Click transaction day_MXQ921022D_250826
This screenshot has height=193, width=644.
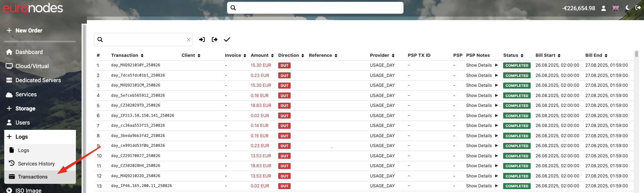[136, 176]
